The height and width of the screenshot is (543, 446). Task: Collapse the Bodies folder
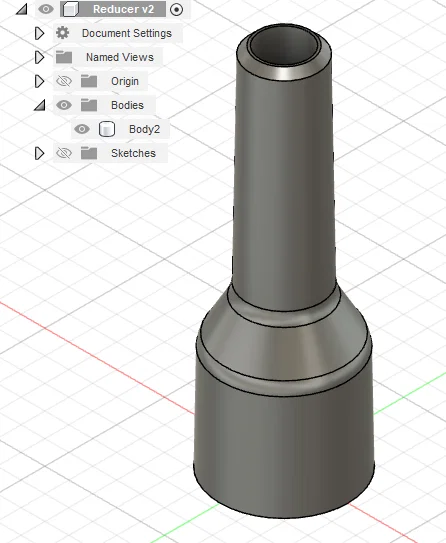40,105
